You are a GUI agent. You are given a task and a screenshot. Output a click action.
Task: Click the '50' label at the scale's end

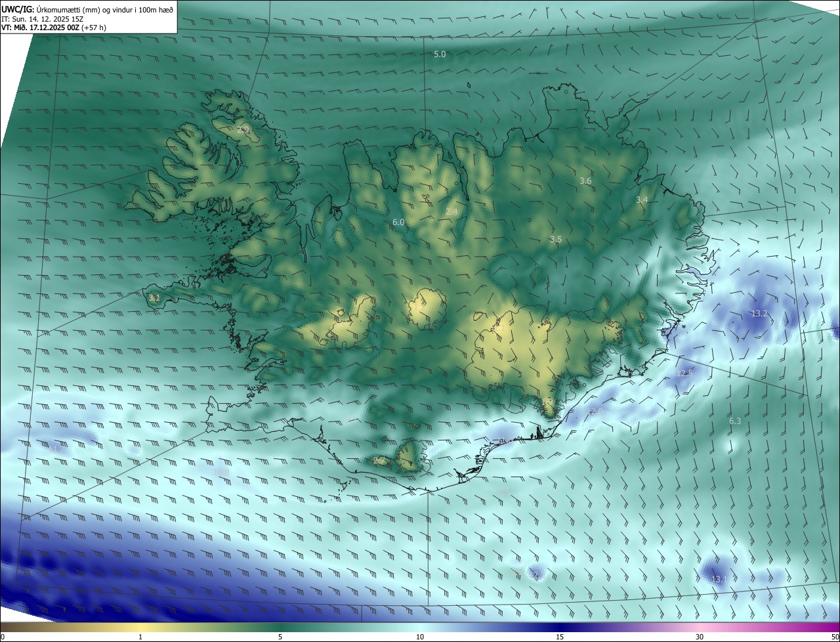point(835,637)
